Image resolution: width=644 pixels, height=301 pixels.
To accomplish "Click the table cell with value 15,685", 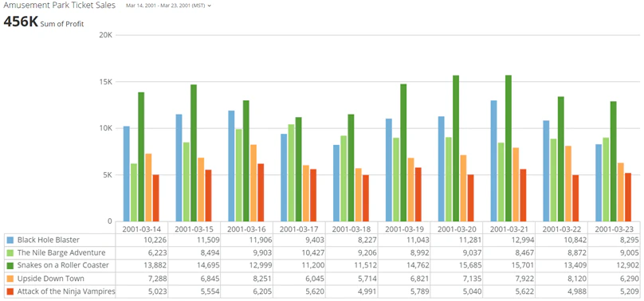I will [x=457, y=266].
